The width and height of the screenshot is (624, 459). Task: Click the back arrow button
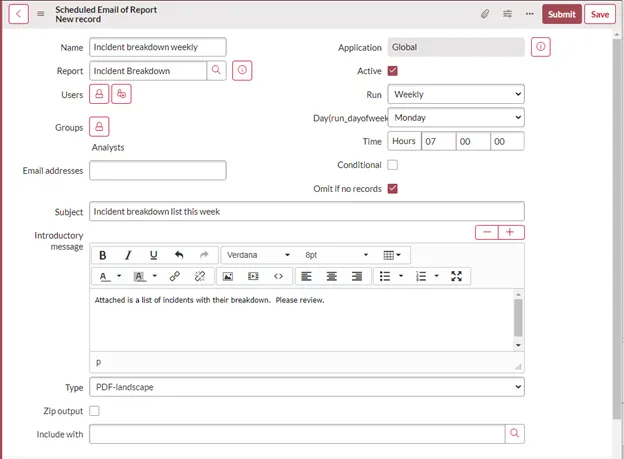[20, 14]
